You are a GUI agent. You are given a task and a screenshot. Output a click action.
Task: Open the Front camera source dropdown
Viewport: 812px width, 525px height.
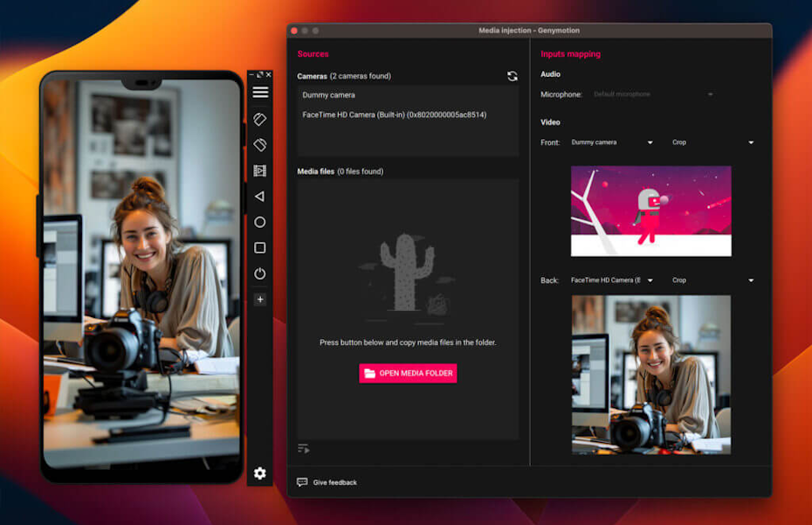coord(611,142)
